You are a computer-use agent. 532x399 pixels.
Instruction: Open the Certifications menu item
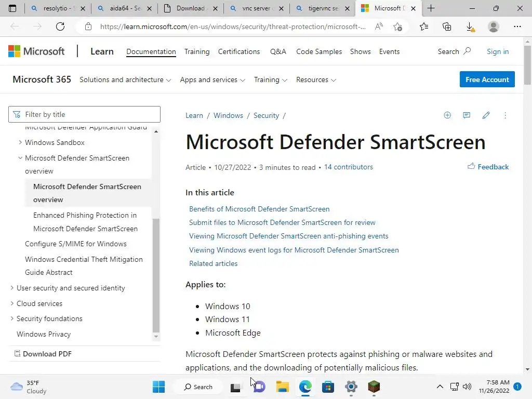239,51
